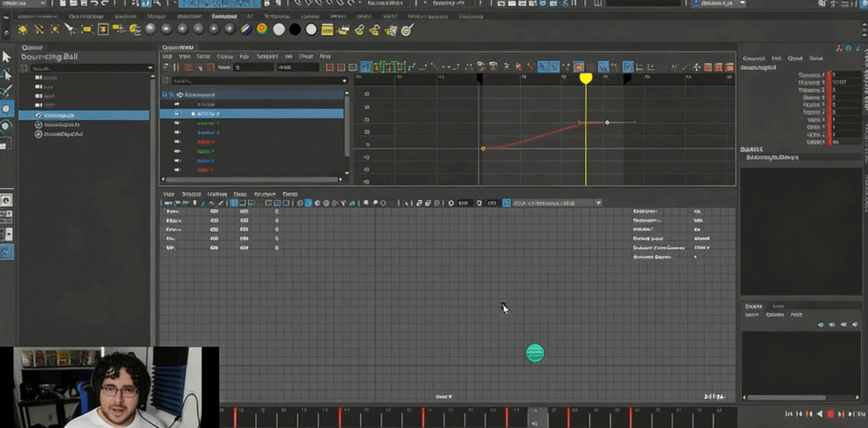868x428 pixels.
Task: Switch to the Outliner panel tab
Action: [32, 47]
